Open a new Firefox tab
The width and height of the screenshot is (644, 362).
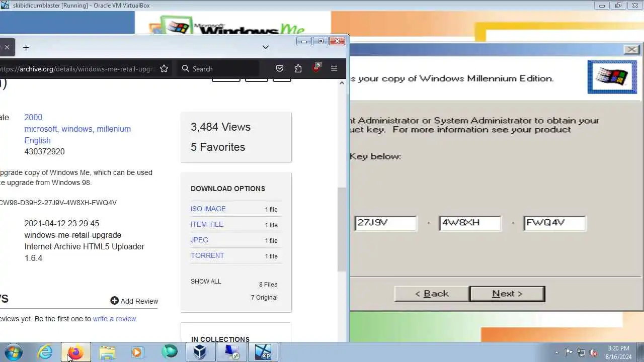26,47
